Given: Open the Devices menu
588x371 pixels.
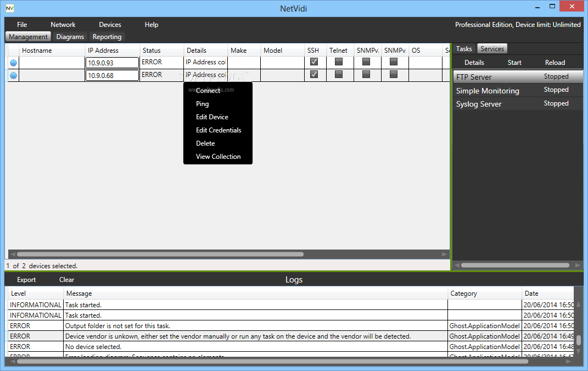Looking at the screenshot, I should coord(110,25).
